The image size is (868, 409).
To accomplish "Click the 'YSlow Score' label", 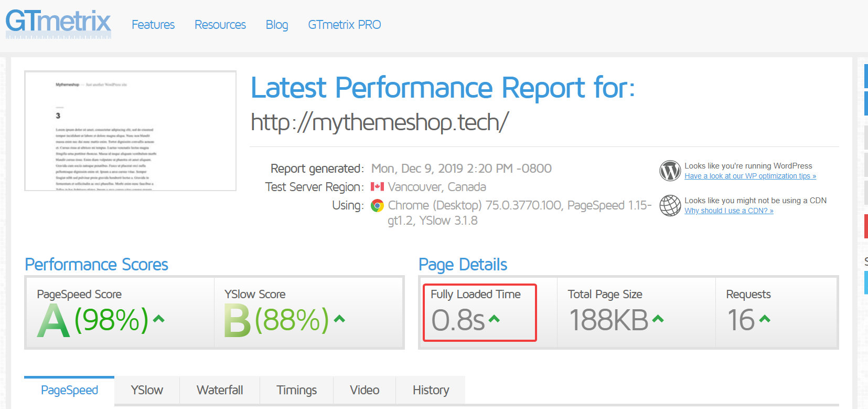I will pos(255,294).
